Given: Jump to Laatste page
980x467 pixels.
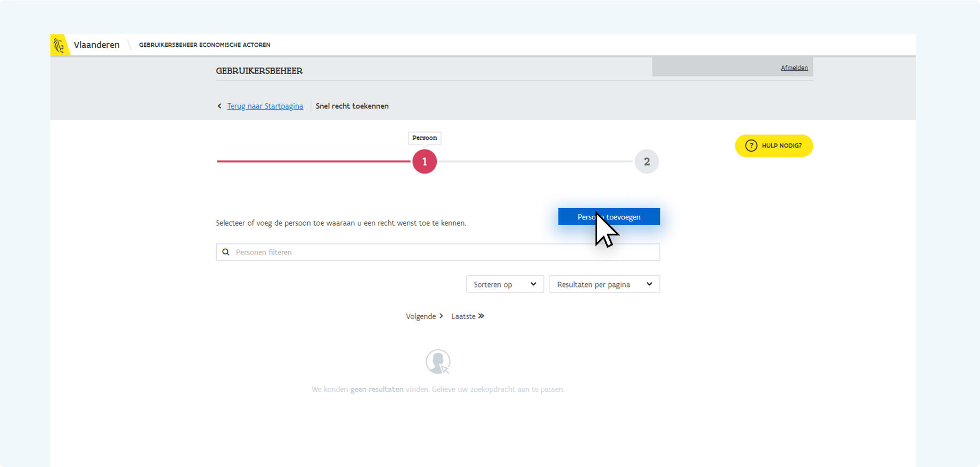Looking at the screenshot, I should (468, 316).
